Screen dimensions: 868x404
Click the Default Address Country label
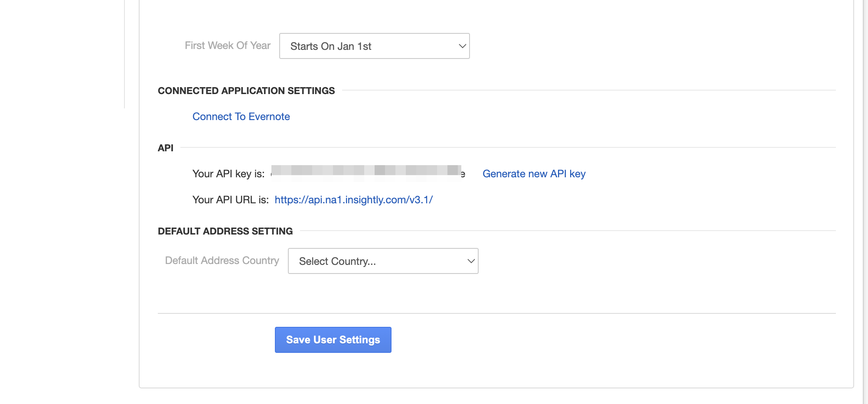pos(222,261)
